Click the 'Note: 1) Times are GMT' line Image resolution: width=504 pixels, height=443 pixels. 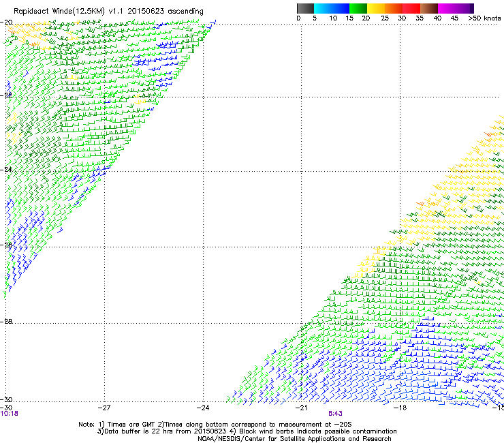[x=215, y=425]
